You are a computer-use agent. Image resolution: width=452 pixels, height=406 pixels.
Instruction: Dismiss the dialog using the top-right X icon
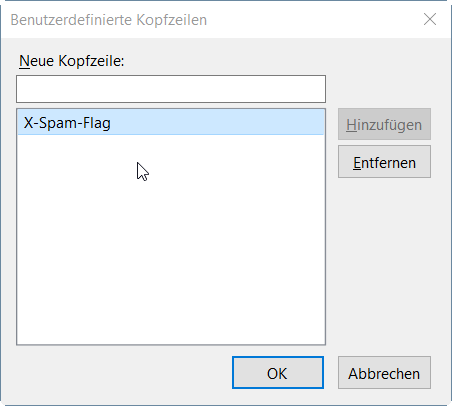coord(430,19)
